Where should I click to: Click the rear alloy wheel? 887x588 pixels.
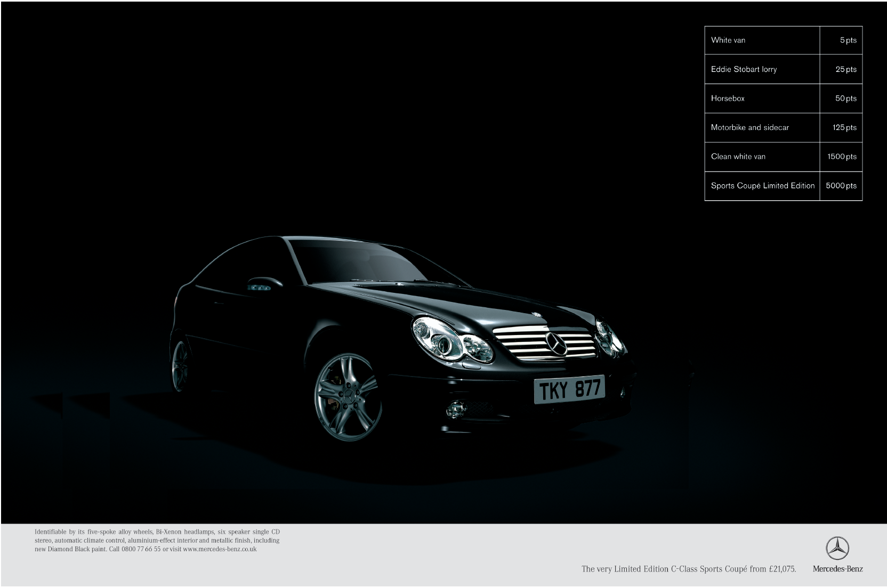pyautogui.click(x=181, y=365)
